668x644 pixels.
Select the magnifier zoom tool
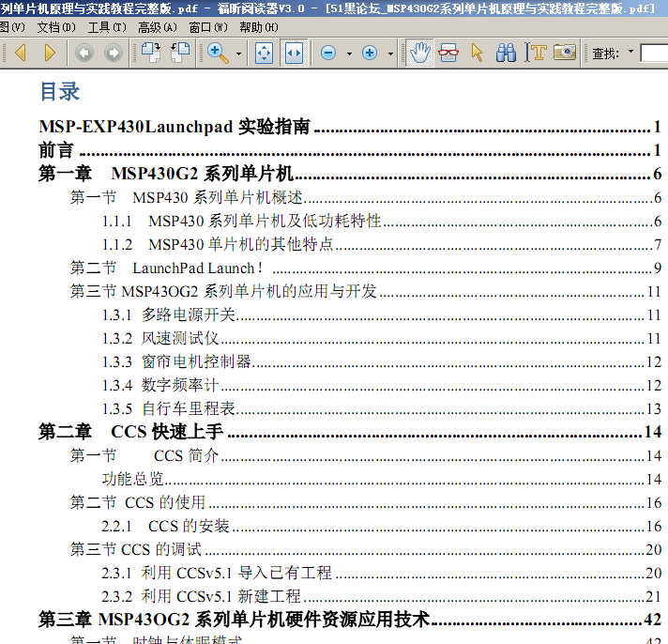point(218,53)
